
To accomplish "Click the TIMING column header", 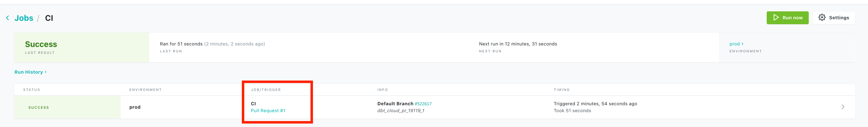I will pos(561,90).
